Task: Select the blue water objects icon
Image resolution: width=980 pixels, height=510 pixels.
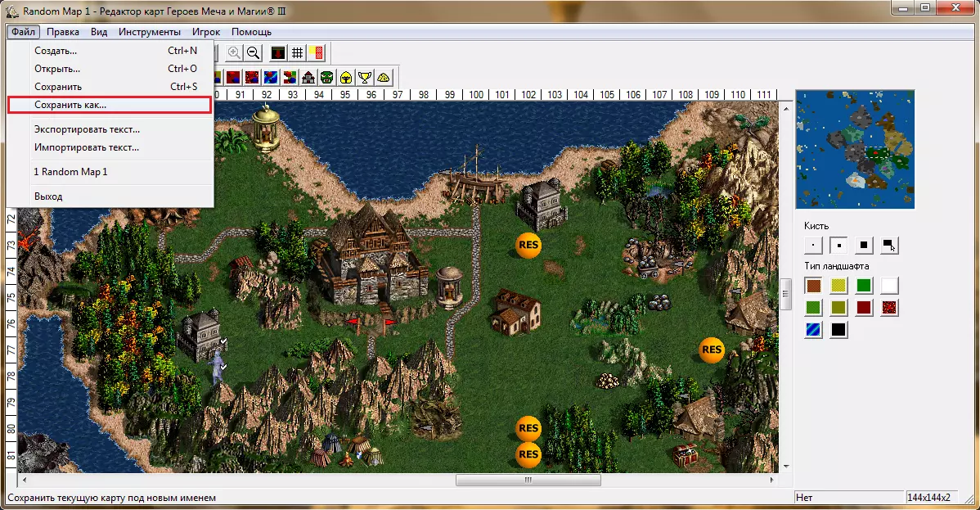Action: (271, 78)
